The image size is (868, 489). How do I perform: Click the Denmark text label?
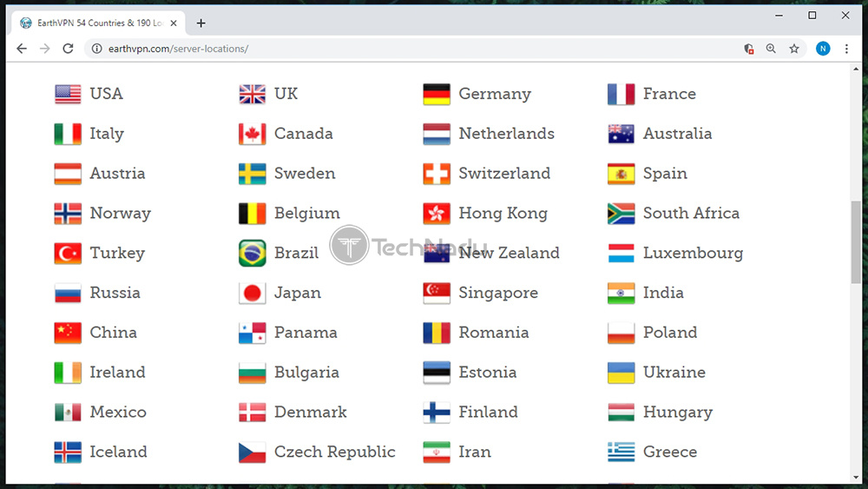click(311, 413)
